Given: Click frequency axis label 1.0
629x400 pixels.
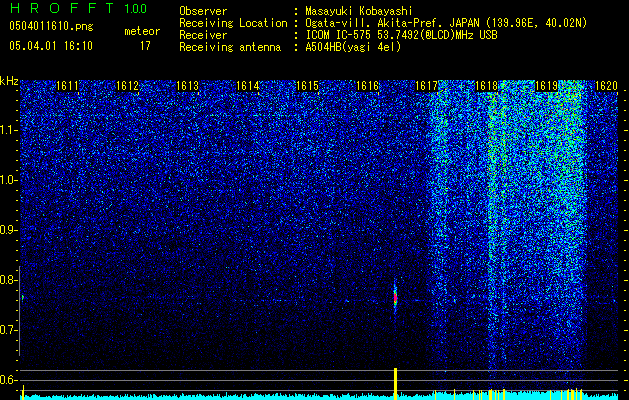Looking at the screenshot, I should coord(9,181).
